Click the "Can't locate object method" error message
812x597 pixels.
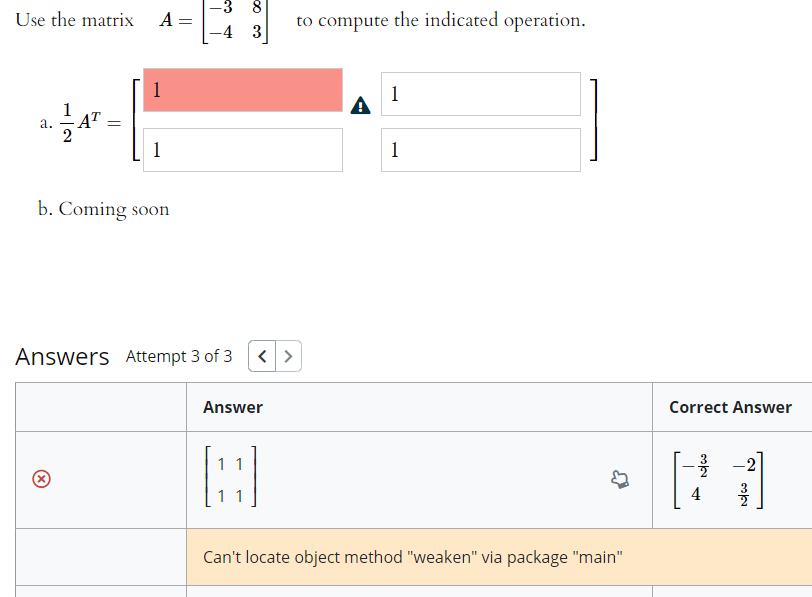tap(413, 557)
